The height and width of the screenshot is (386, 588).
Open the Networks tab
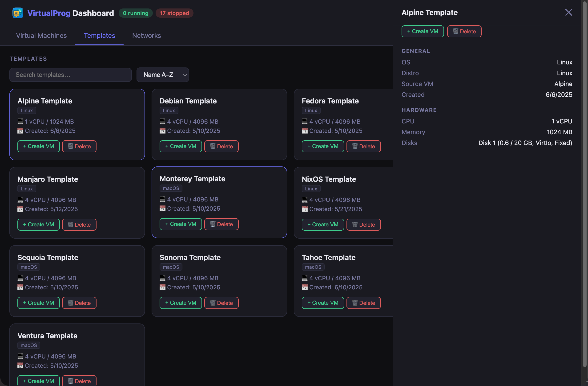coord(146,35)
